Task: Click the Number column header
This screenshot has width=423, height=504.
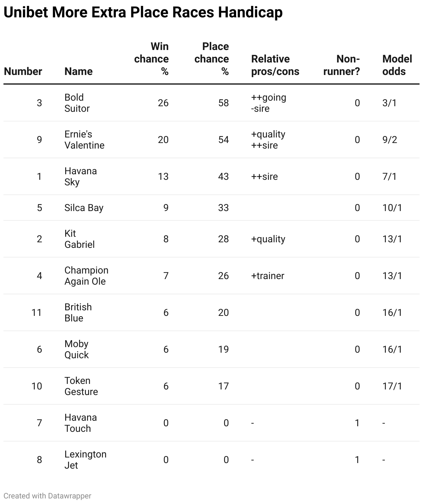Action: click(23, 71)
